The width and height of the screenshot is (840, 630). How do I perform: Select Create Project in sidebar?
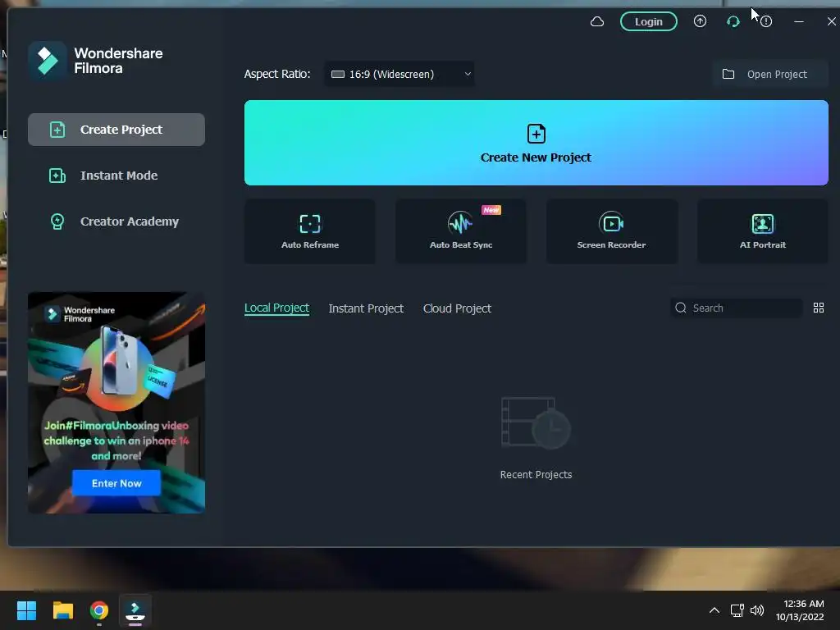point(116,130)
